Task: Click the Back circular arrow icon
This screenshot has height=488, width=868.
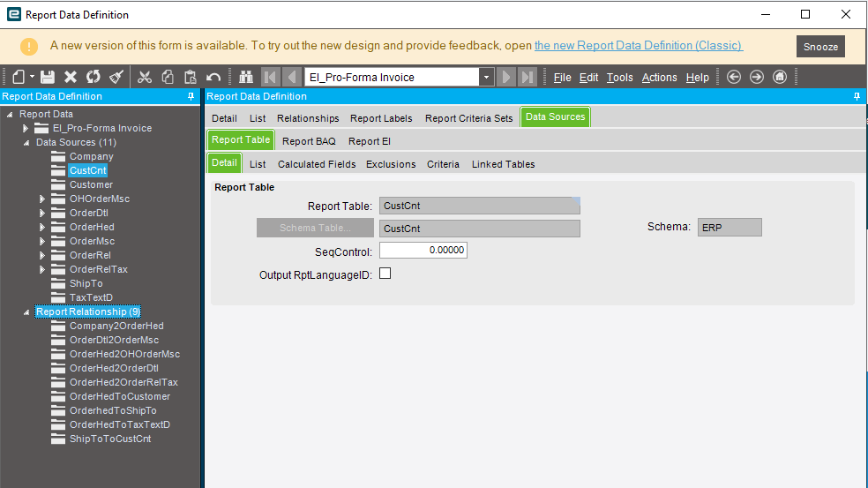Action: click(734, 77)
